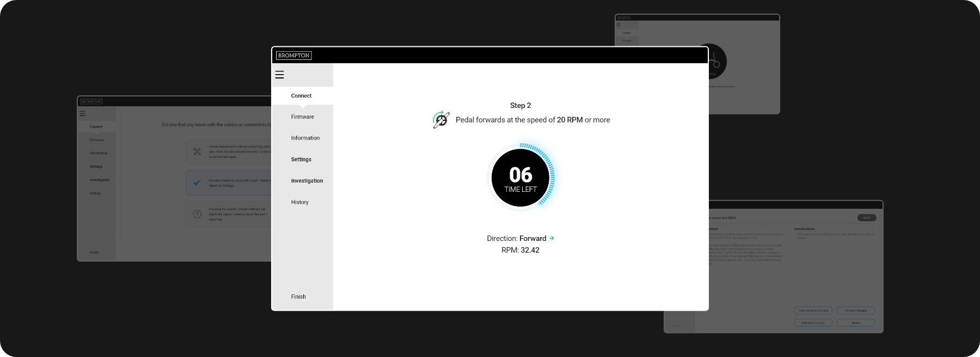Image resolution: width=980 pixels, height=357 pixels.
Task: Open hamburger menu in left background window
Action: pyautogui.click(x=83, y=113)
